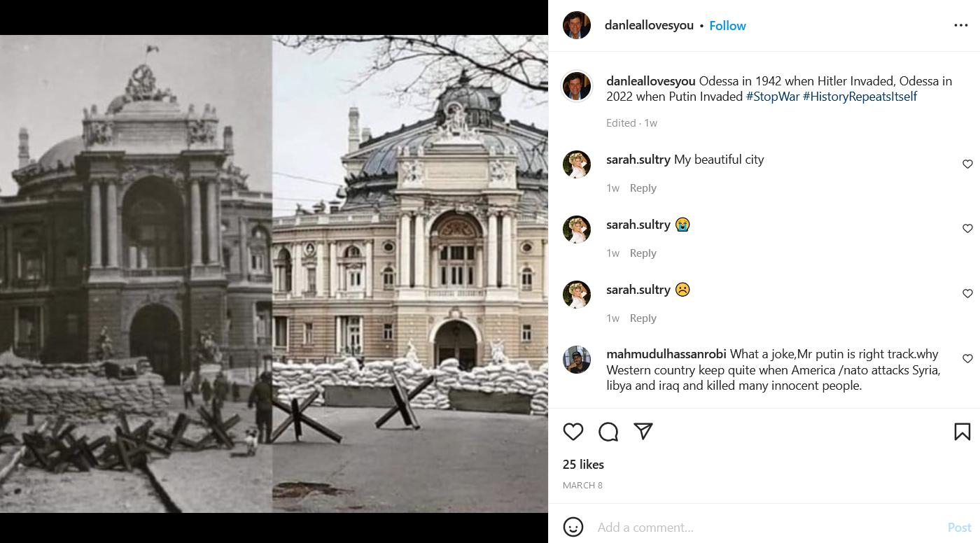Like sarah.sultry's sad face emoji comment

coord(967,293)
